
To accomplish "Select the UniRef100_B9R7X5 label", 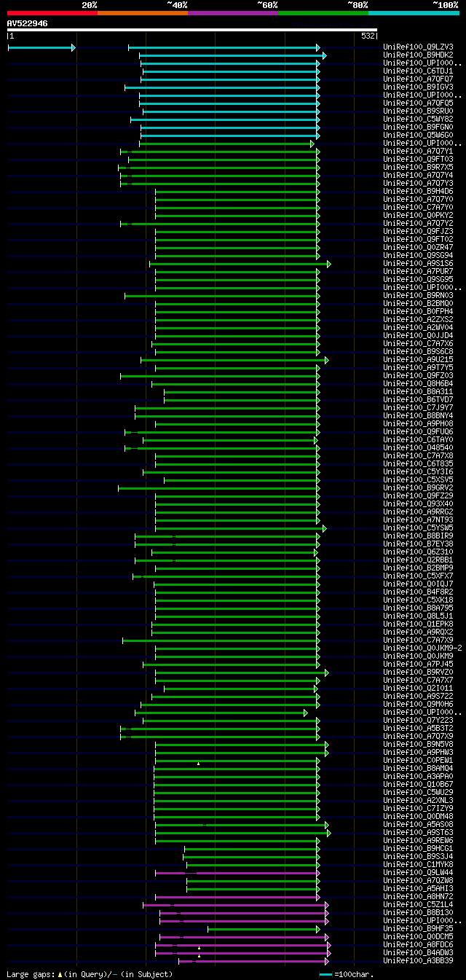I will click(x=418, y=168).
